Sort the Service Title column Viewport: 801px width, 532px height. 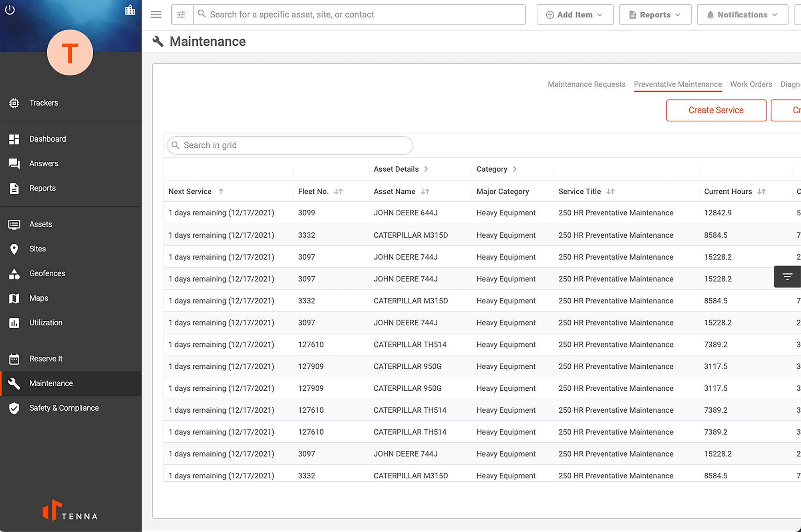[x=610, y=192]
